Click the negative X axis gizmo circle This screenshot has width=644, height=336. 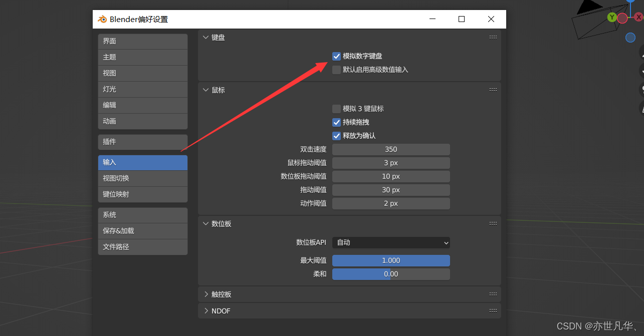622,19
